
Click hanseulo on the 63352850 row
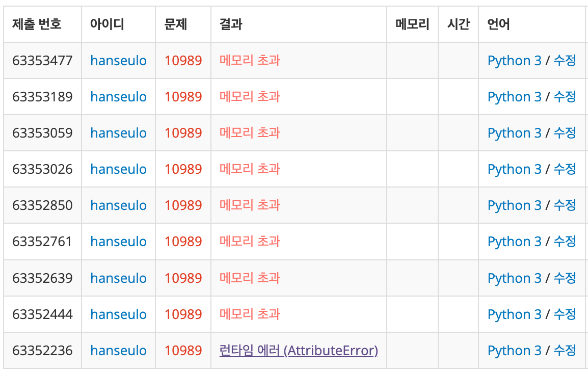(x=118, y=205)
